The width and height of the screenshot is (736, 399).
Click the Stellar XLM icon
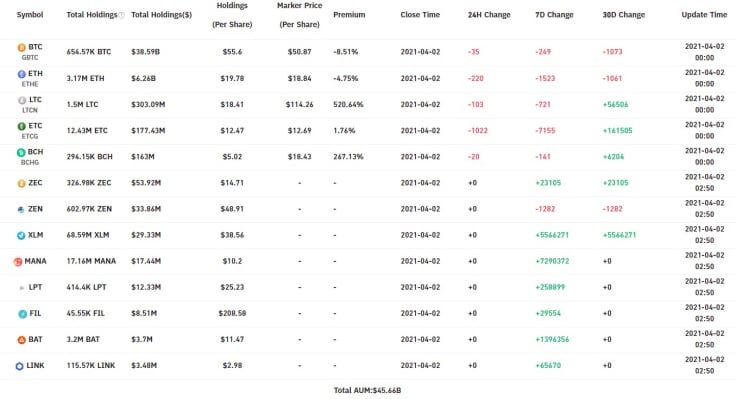[x=21, y=236]
